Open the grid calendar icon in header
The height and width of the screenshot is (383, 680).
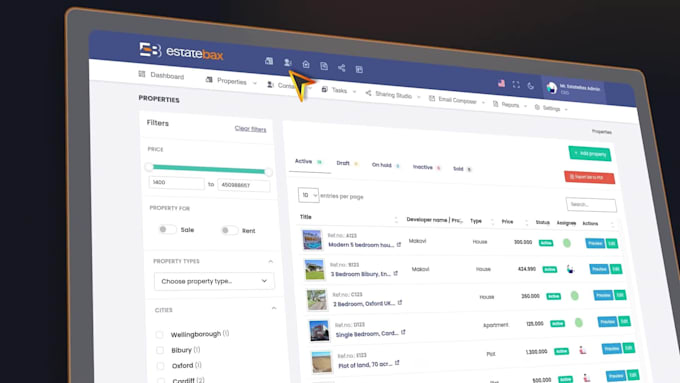(x=359, y=69)
